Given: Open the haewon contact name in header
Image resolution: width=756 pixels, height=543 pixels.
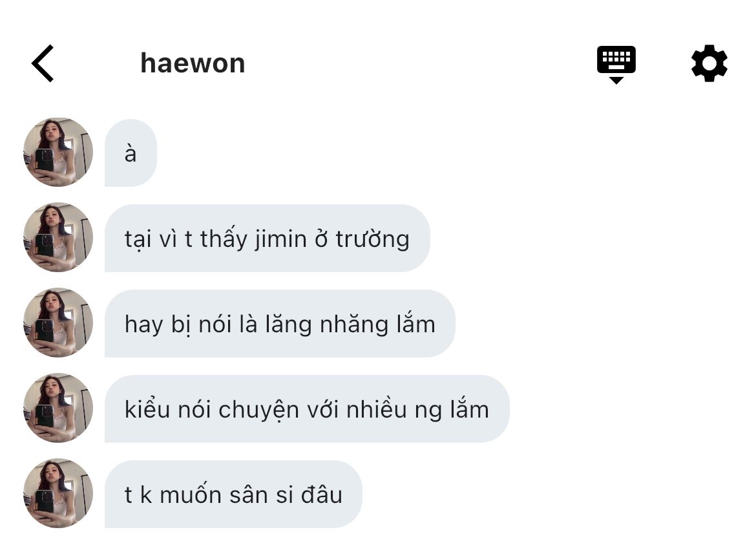Looking at the screenshot, I should pyautogui.click(x=193, y=63).
